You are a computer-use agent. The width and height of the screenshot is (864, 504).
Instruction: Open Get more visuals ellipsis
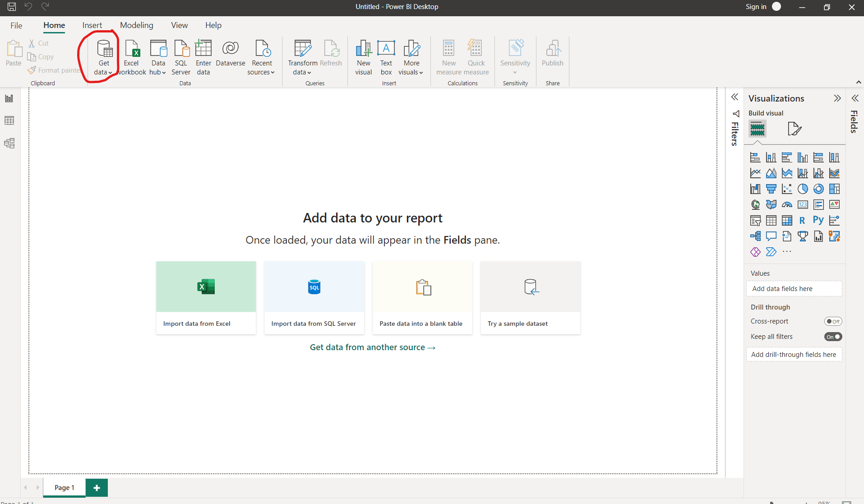(787, 252)
